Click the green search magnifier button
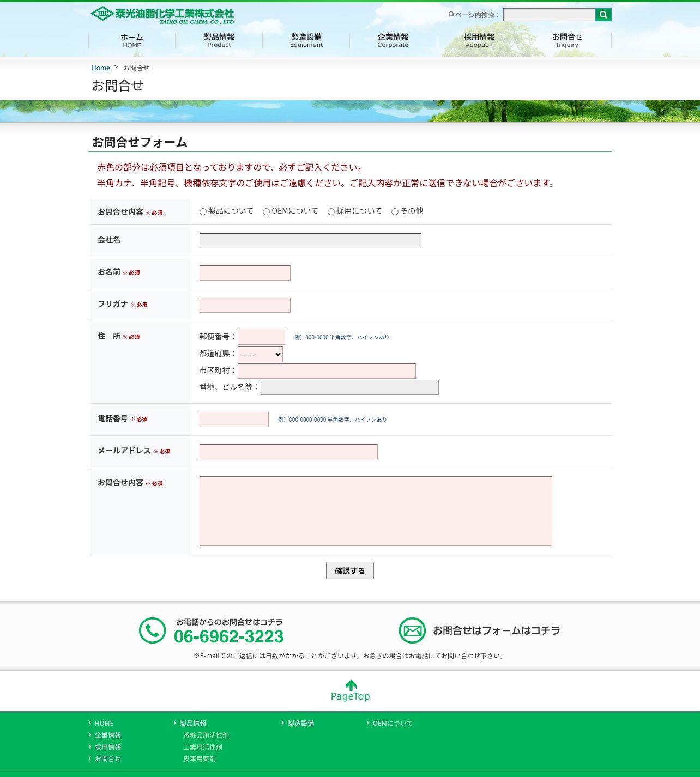 (x=604, y=15)
